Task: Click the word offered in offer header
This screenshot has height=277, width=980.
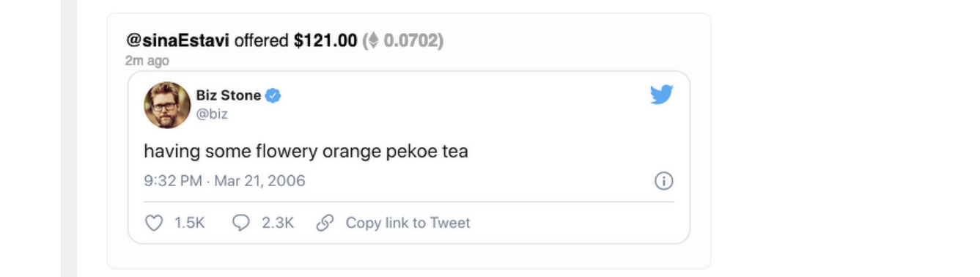Action: [262, 40]
